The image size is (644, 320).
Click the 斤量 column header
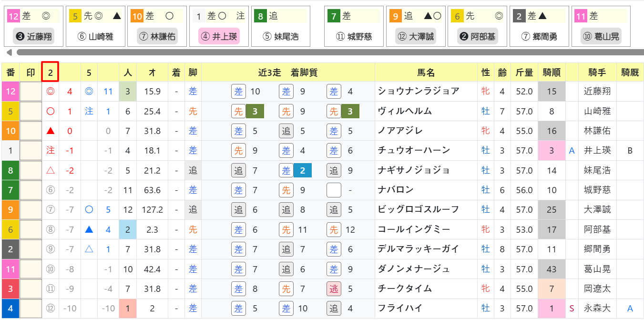click(524, 73)
